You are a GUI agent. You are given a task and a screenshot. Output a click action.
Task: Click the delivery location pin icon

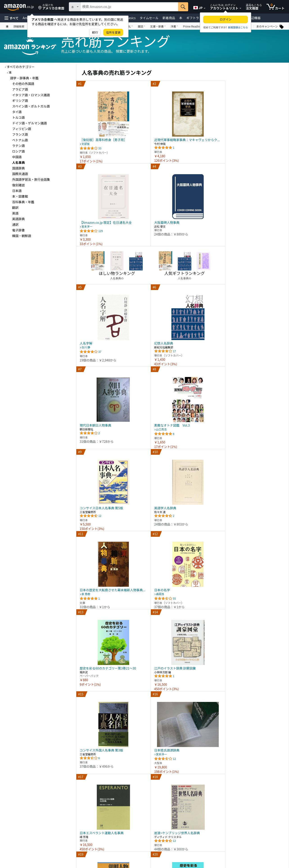(40, 7)
